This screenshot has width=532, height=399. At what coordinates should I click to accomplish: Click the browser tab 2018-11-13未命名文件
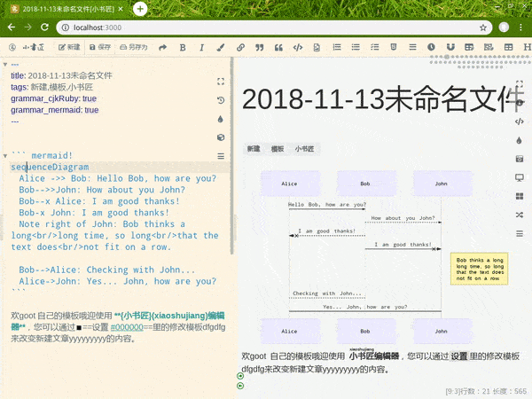point(67,9)
